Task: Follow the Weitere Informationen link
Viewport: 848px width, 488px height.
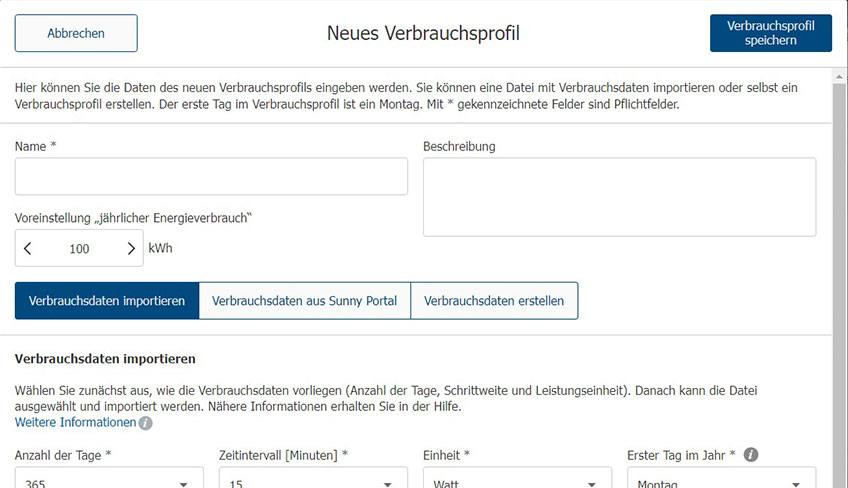Action: pyautogui.click(x=76, y=423)
